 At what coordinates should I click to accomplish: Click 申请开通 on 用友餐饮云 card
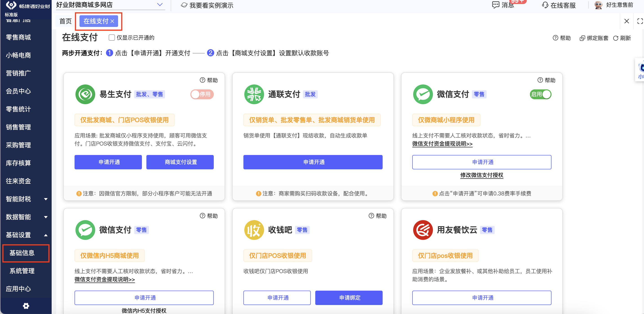[x=482, y=298]
